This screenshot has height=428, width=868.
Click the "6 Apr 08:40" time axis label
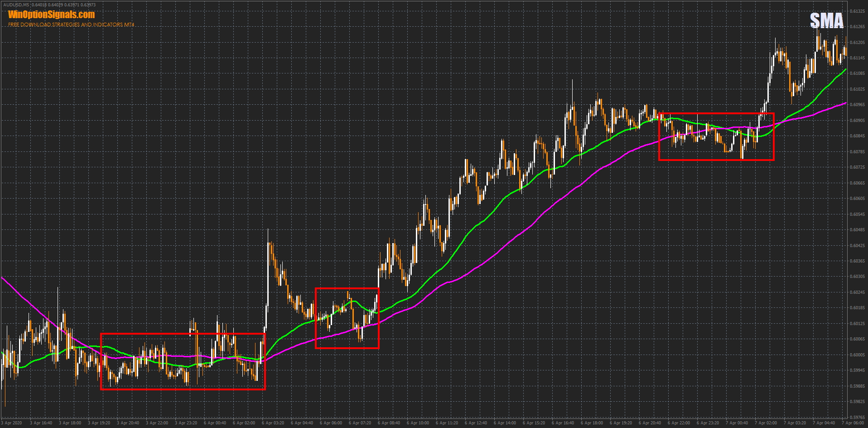389,423
